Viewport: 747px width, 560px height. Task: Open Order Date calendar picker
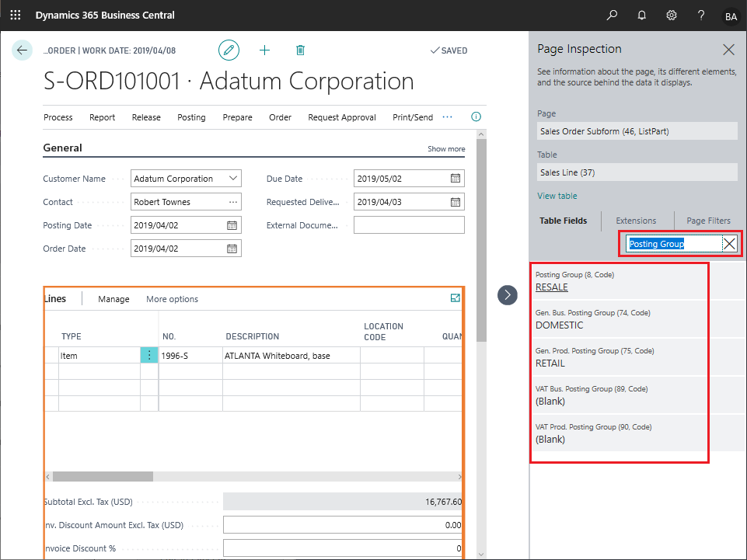(232, 249)
